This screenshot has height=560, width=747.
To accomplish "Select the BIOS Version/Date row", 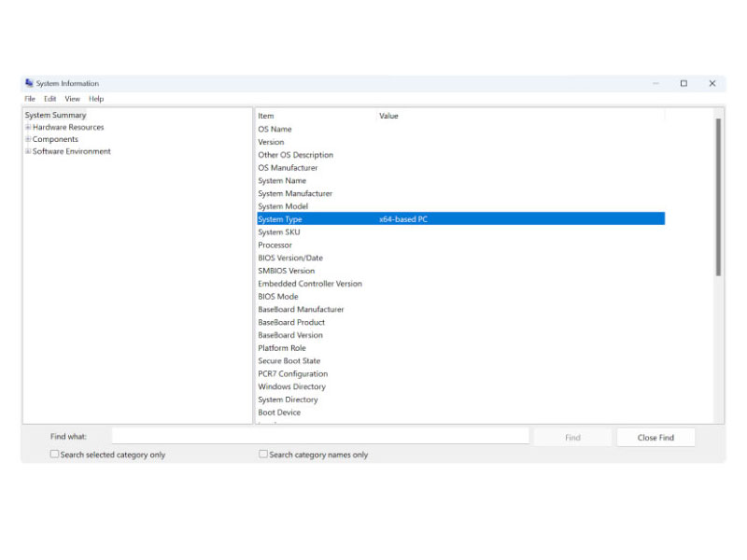I will click(460, 258).
